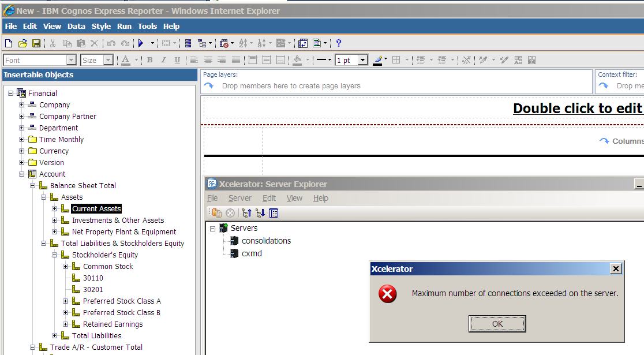This screenshot has height=355, width=644.
Task: Open the Data menu
Action: tap(76, 27)
